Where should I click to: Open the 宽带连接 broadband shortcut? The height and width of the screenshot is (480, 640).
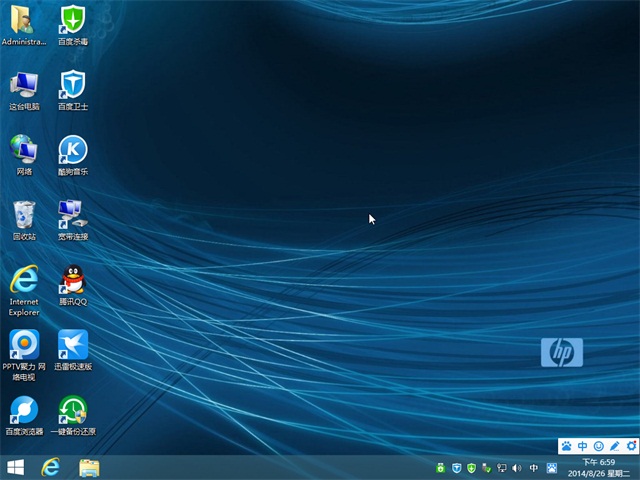click(73, 214)
